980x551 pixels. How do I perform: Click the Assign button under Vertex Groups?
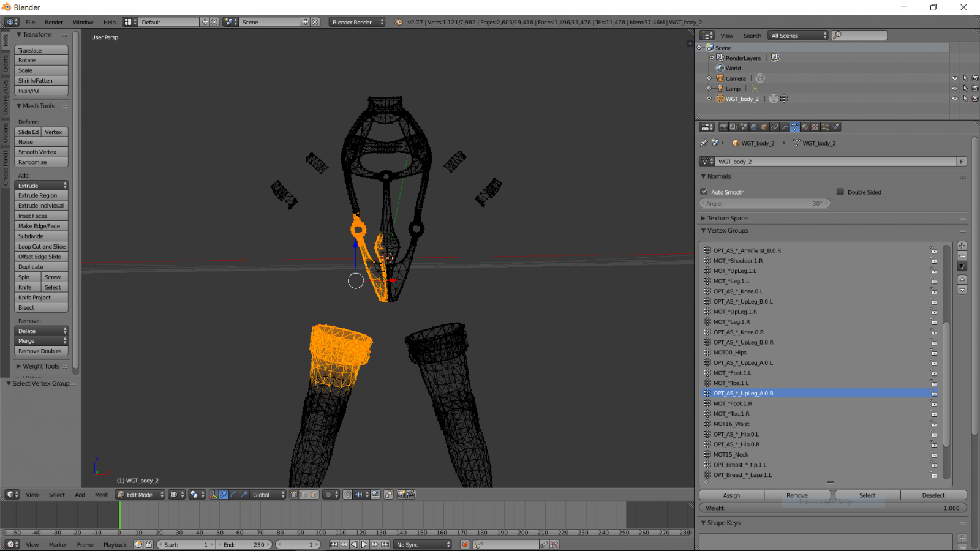point(731,495)
